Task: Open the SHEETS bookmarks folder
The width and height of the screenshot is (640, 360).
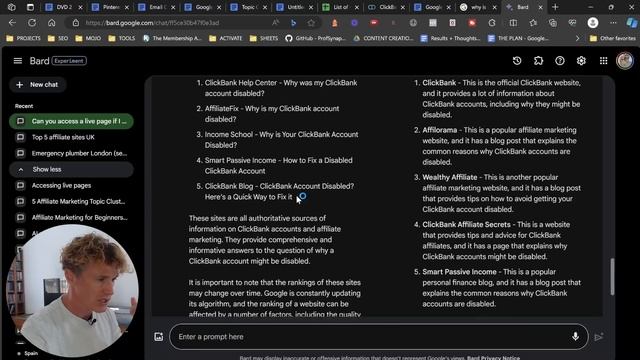Action: click(x=264, y=38)
